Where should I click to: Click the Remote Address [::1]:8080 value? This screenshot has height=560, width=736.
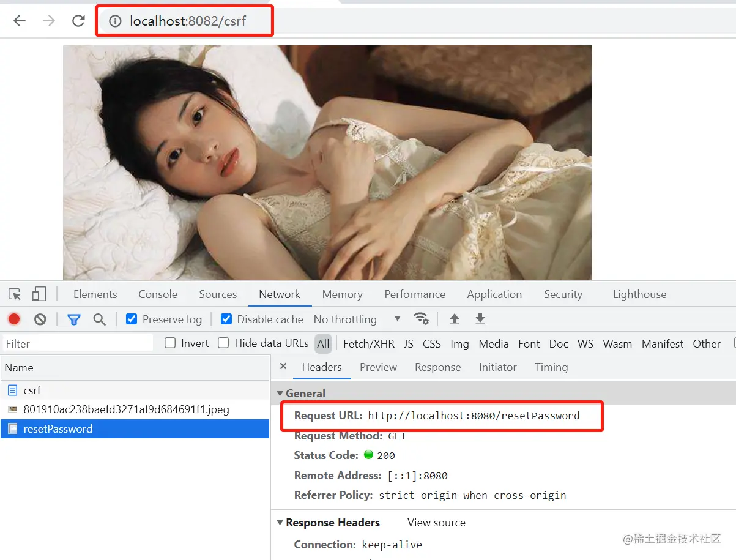coord(417,476)
